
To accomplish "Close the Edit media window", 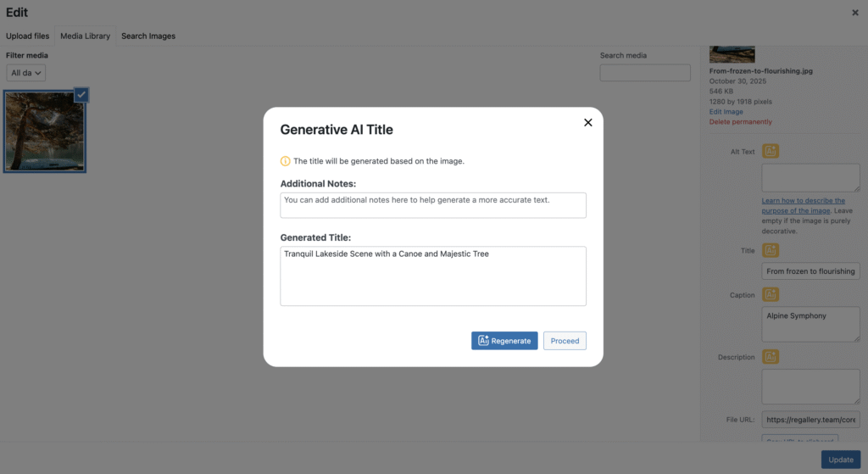I will (854, 13).
